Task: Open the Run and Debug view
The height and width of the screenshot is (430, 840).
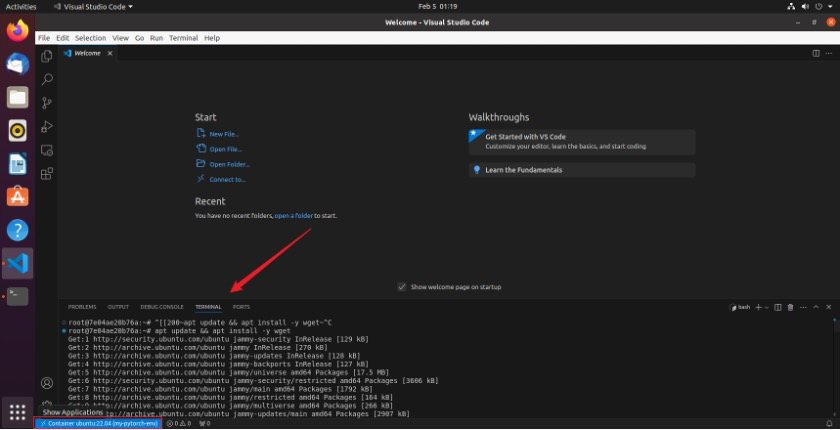Action: point(47,126)
